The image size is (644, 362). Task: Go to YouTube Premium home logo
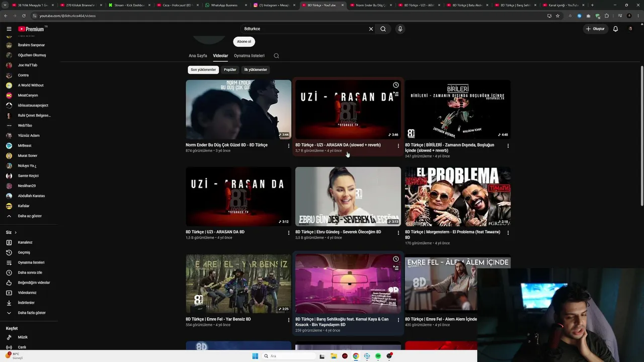pyautogui.click(x=32, y=29)
